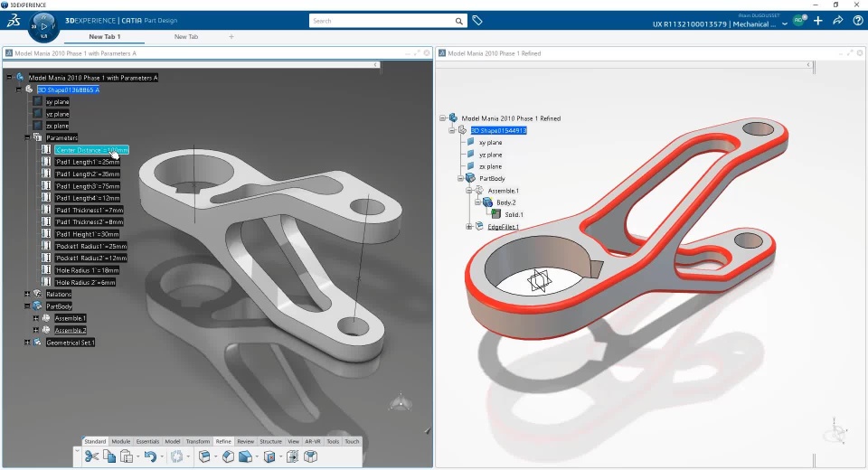Click the xy plane icon in left tree

38,101
